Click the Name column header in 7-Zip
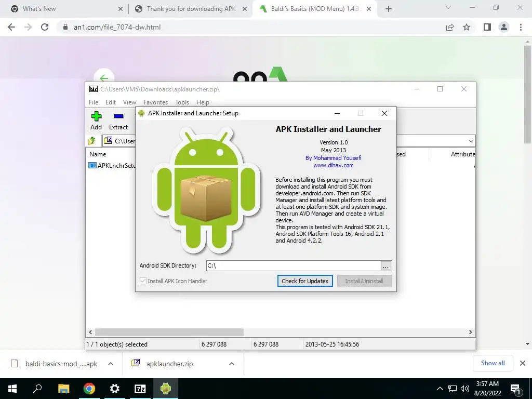532x399 pixels. 98,154
